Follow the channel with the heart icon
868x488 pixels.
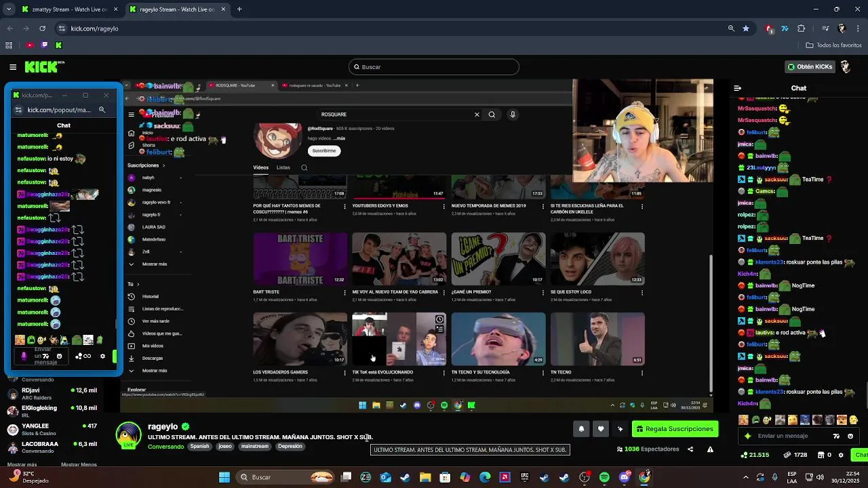click(601, 428)
